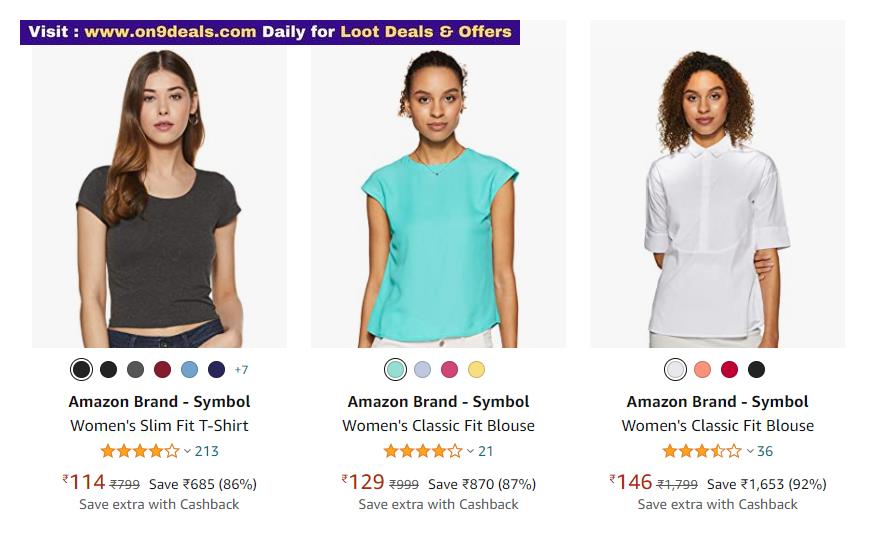
Task: Expand the rating chevron beside 36 reviews
Action: pyautogui.click(x=749, y=451)
